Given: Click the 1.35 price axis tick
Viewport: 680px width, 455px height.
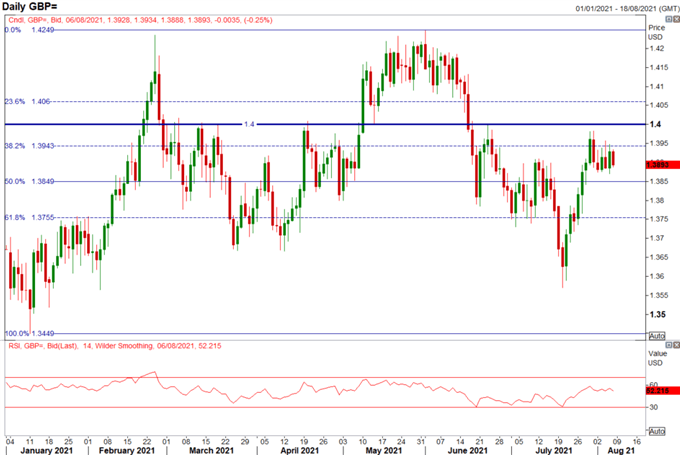Looking at the screenshot, I should click(x=657, y=314).
